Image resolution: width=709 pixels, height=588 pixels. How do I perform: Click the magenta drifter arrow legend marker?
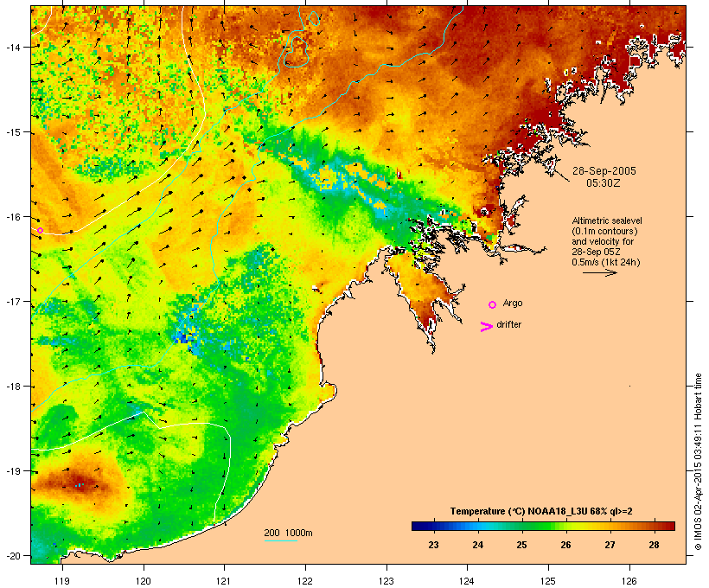486,327
